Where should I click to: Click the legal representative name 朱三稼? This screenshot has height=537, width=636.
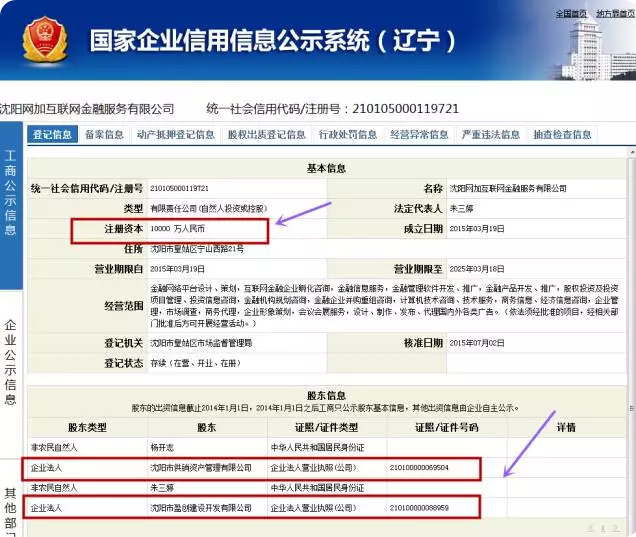(x=461, y=208)
